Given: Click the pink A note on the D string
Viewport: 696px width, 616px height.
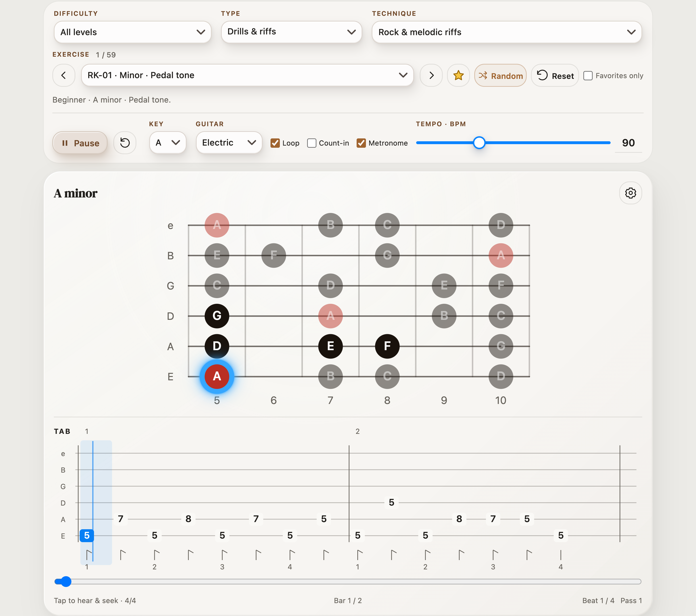Looking at the screenshot, I should coord(330,316).
